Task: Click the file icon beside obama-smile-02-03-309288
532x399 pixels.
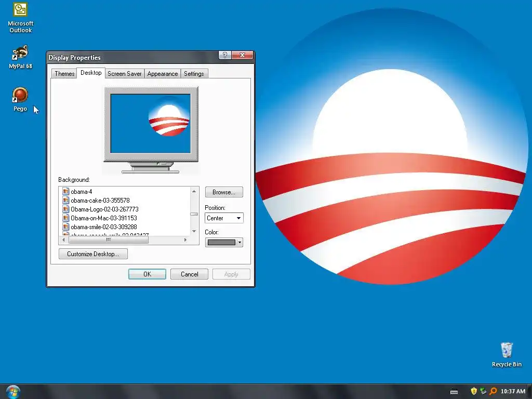Action: [x=66, y=227]
